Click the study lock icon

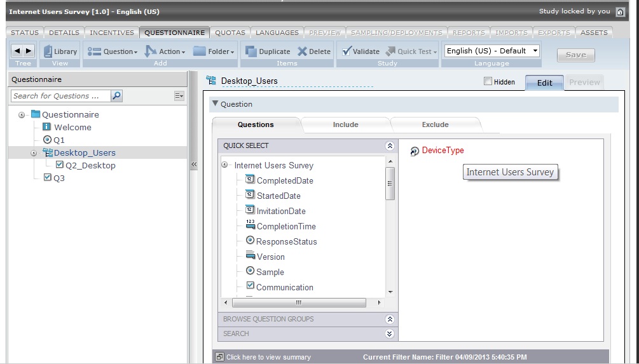click(620, 12)
